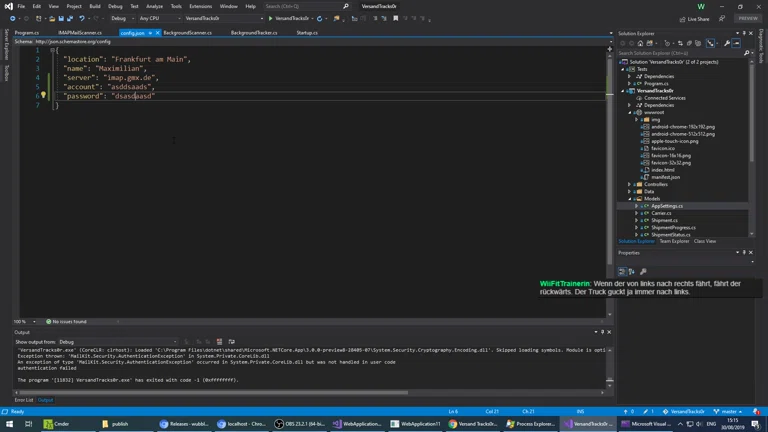Open the Extensions menu
This screenshot has height=432, width=768.
200,6
